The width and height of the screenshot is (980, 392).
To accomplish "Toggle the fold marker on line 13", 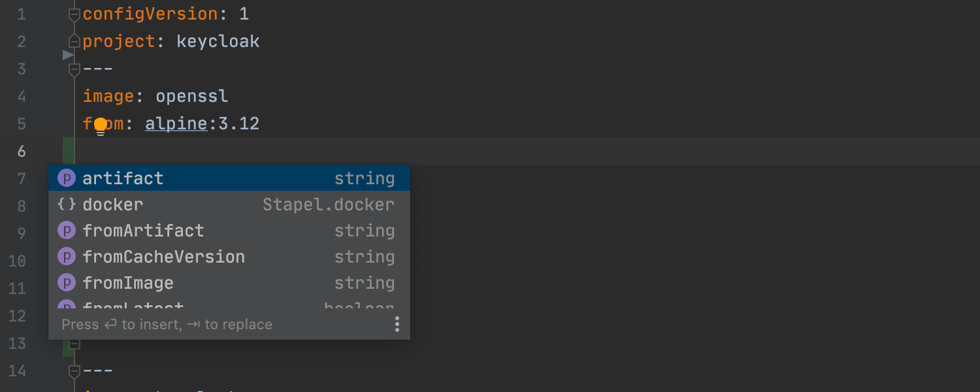I will tap(74, 344).
